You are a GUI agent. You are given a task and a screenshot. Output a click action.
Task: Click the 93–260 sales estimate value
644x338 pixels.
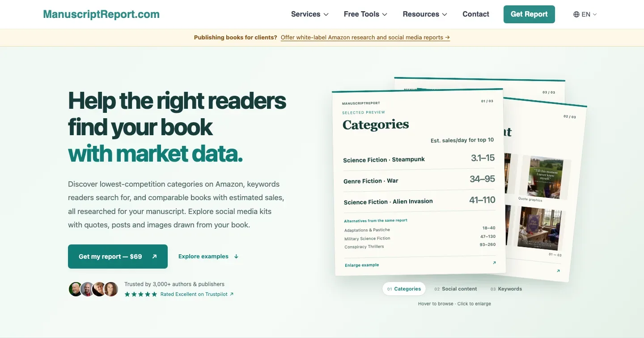click(x=487, y=244)
